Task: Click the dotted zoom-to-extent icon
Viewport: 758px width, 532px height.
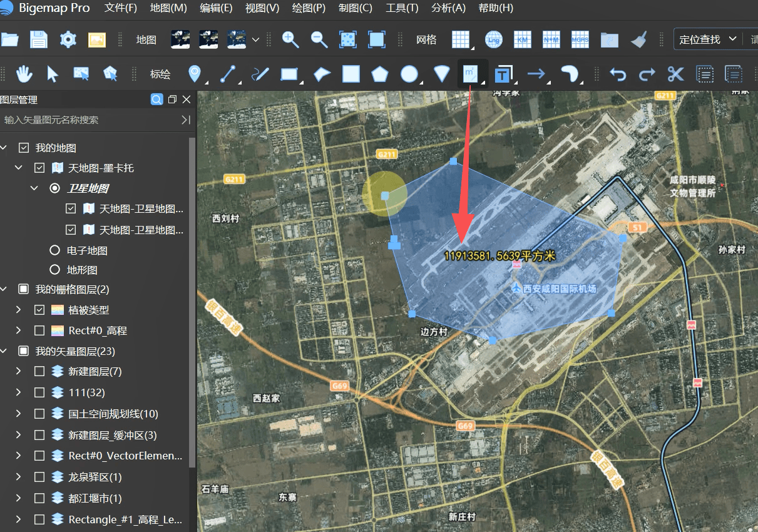Action: click(x=347, y=39)
